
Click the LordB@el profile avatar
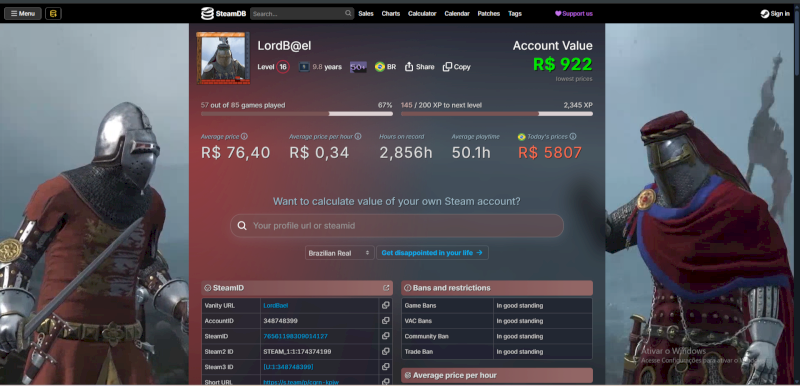point(223,58)
